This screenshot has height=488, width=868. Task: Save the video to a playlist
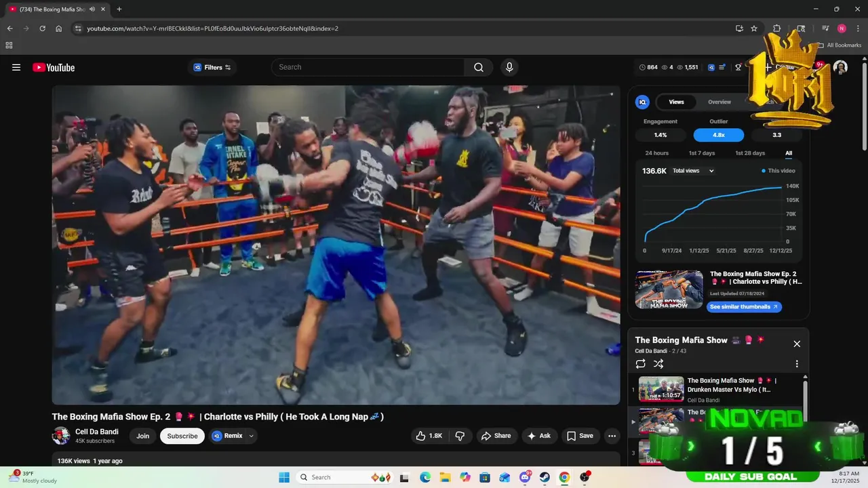click(580, 436)
